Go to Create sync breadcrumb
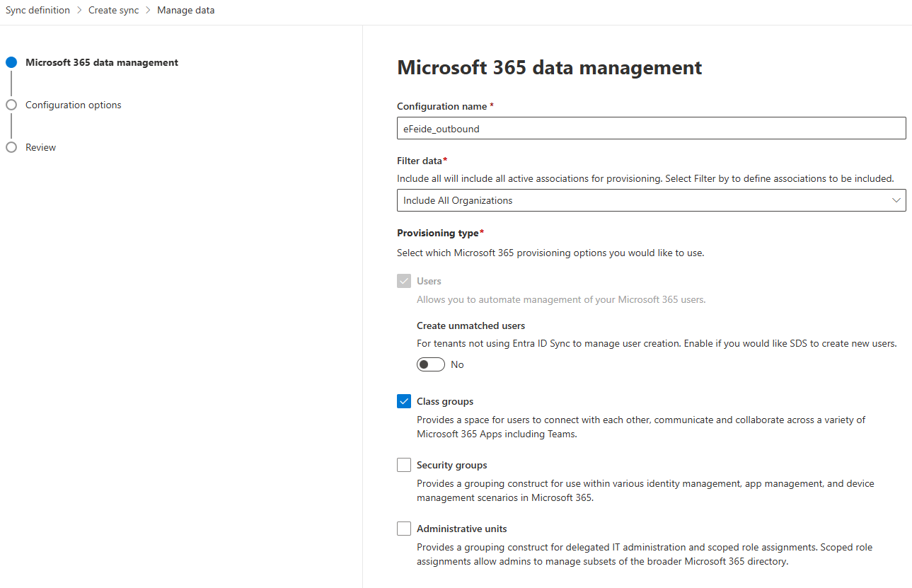This screenshot has width=912, height=588. click(113, 11)
